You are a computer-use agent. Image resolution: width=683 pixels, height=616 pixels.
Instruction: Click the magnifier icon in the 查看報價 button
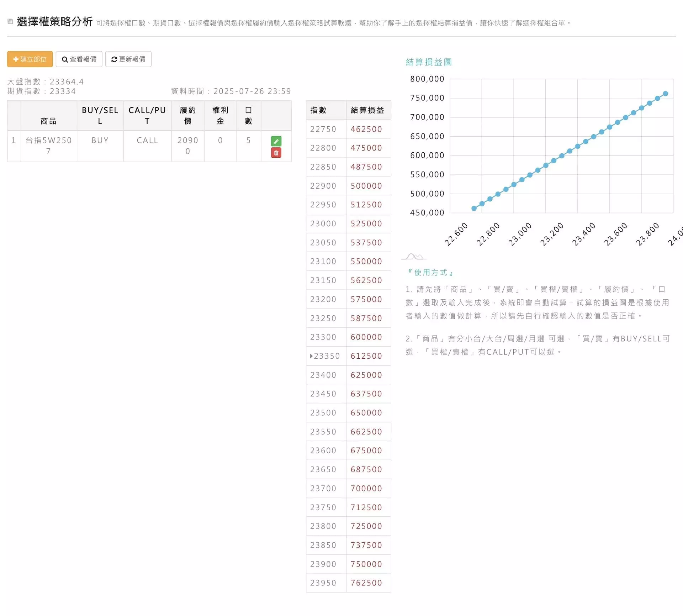pos(65,59)
